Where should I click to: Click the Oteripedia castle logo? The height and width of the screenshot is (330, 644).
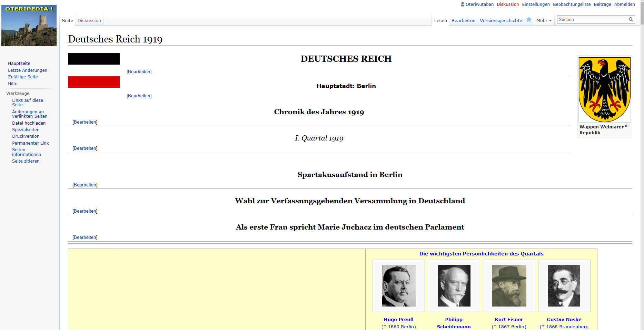pyautogui.click(x=29, y=26)
